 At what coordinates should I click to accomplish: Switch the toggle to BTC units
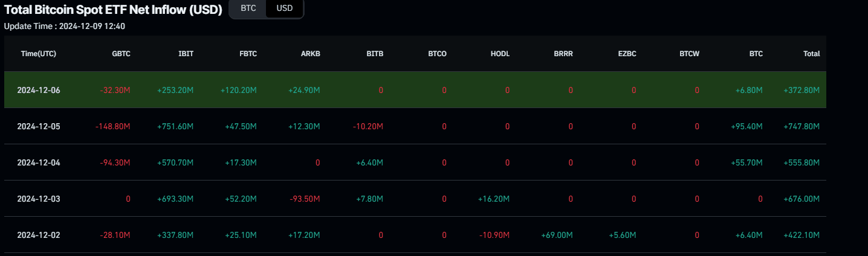click(x=248, y=8)
